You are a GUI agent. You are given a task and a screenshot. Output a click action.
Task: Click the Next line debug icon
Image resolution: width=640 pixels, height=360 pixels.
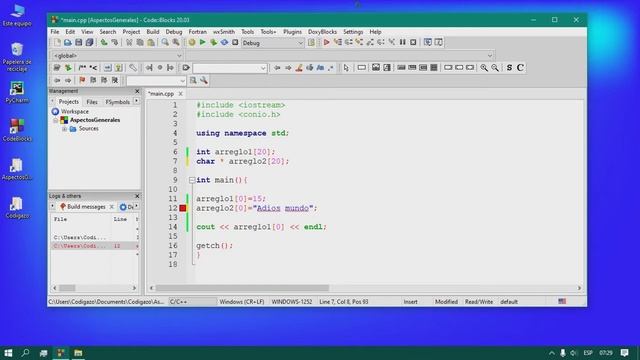[349, 42]
